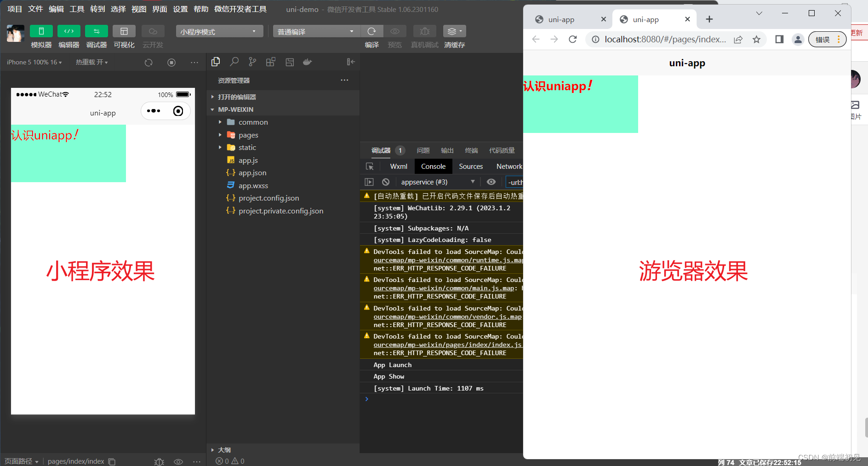Viewport: 868px width, 466px height.
Task: Click the mini program capsule menu dots
Action: point(154,111)
